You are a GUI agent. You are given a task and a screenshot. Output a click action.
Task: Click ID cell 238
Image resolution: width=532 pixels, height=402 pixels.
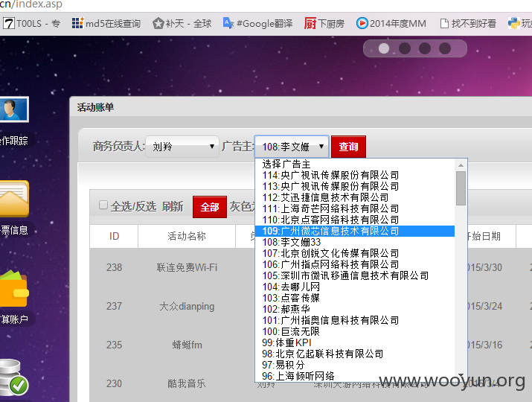[x=114, y=267]
